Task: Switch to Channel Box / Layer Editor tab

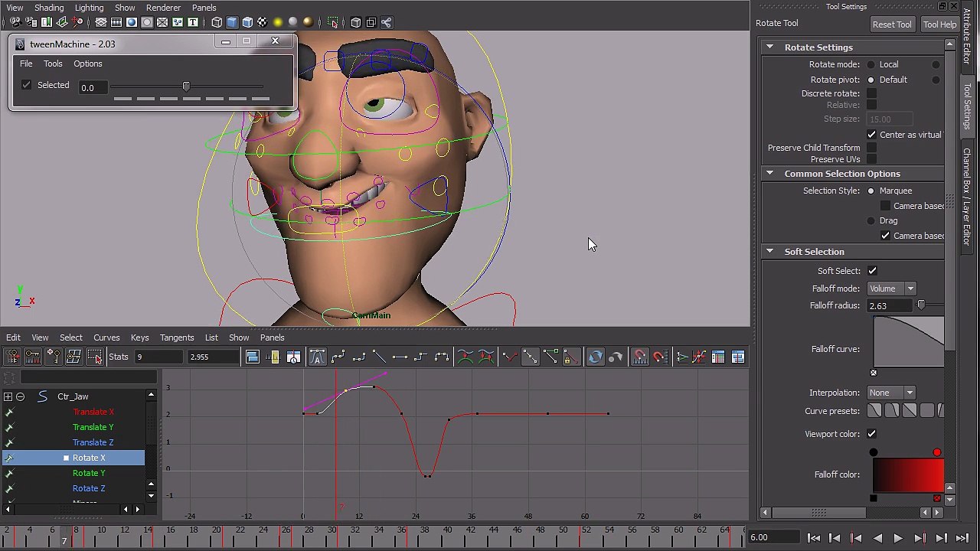Action: [x=967, y=197]
